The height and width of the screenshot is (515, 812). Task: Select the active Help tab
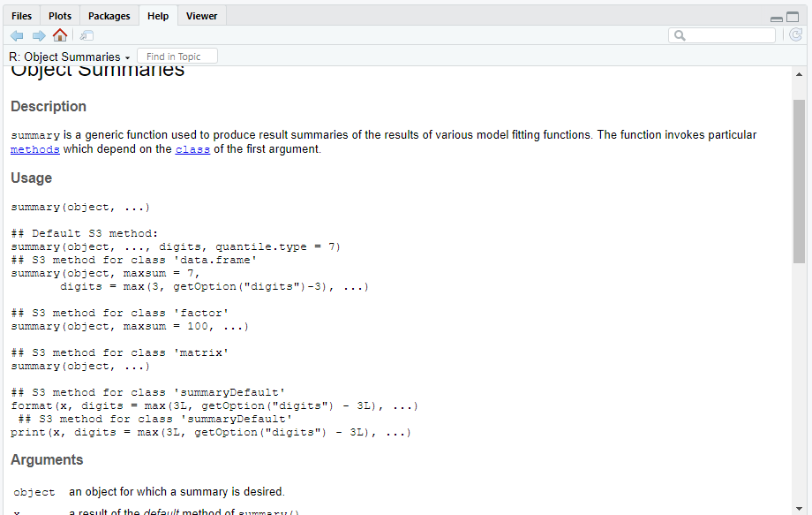(158, 16)
